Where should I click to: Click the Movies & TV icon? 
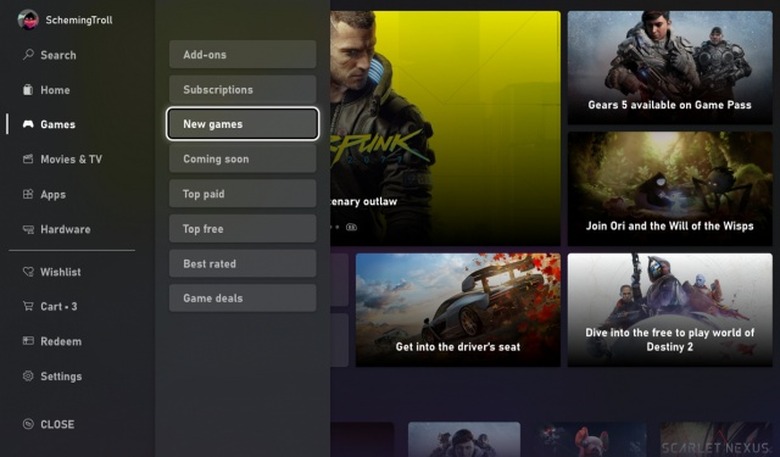coord(28,160)
